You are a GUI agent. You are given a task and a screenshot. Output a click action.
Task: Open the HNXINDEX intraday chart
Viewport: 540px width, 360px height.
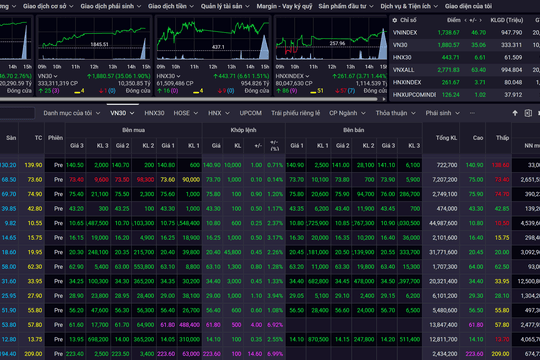click(331, 39)
